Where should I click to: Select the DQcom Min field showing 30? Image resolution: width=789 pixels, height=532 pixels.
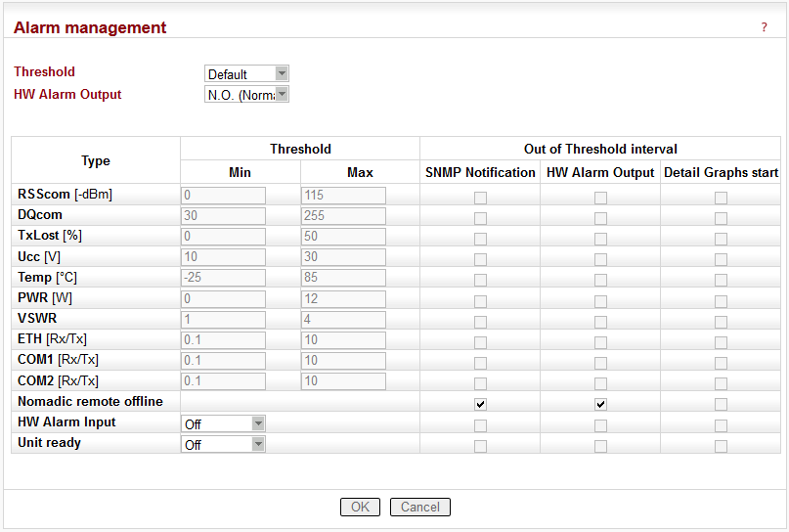223,216
